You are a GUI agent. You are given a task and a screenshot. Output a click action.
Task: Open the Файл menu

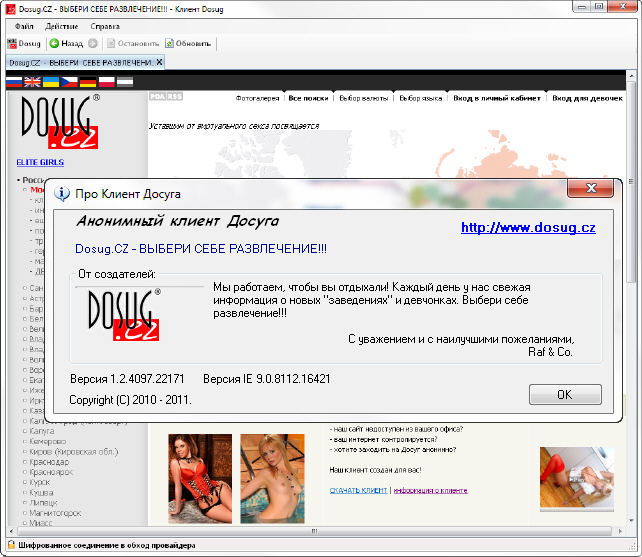click(x=24, y=26)
